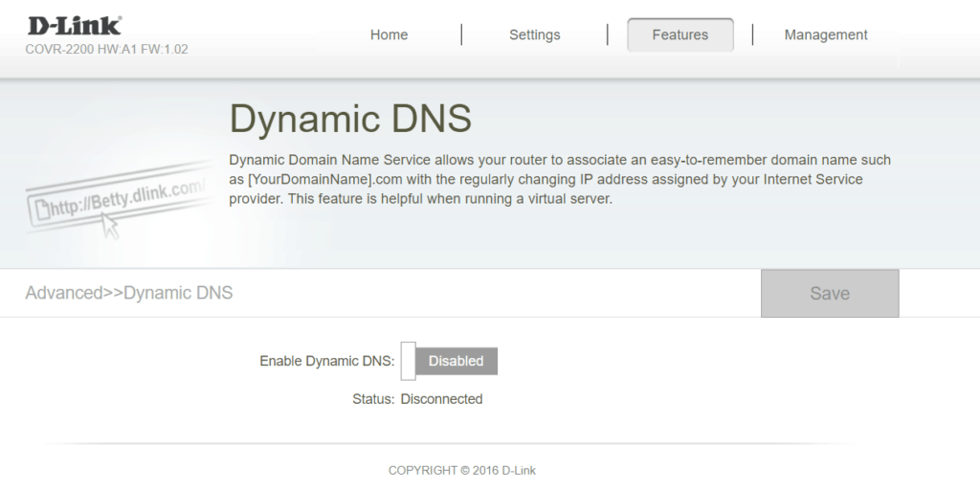Click the mouse pointer graphic in the banner
This screenshot has height=490, width=980.
click(111, 226)
